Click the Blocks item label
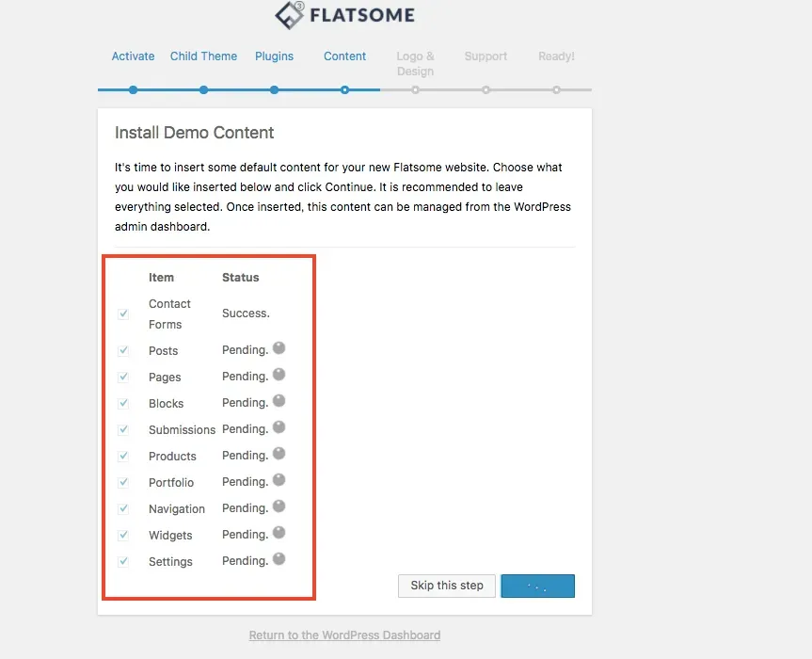 pyautogui.click(x=166, y=404)
